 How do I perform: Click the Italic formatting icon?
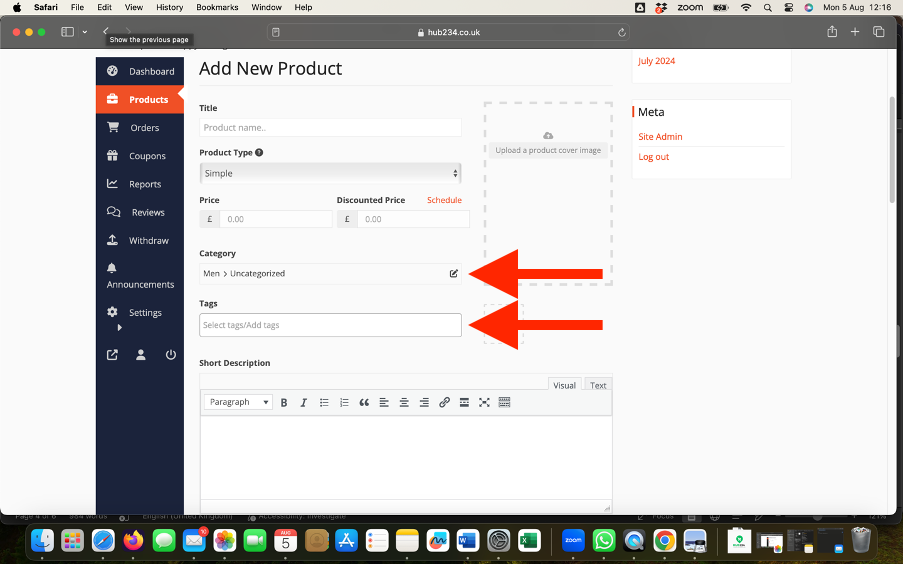tap(304, 402)
